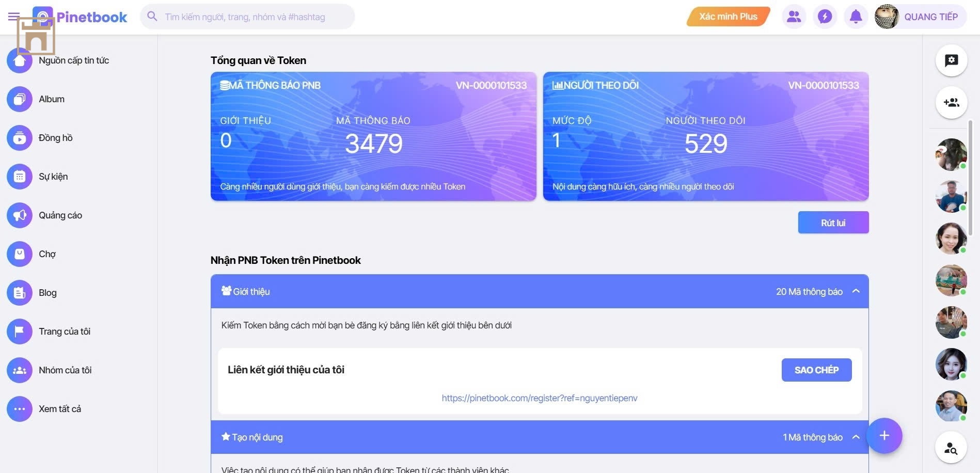The image size is (980, 473).
Task: Open chat with second contact in blue shirt
Action: [x=951, y=196]
